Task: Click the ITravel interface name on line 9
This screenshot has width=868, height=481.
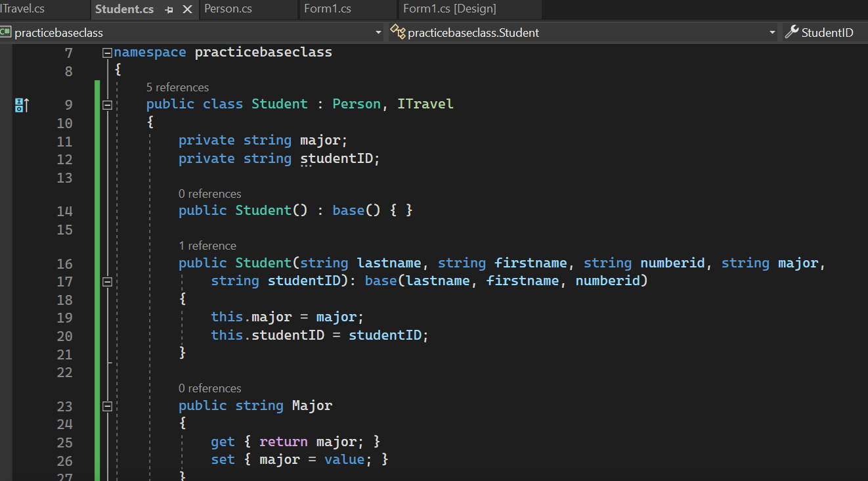Action: [x=425, y=104]
